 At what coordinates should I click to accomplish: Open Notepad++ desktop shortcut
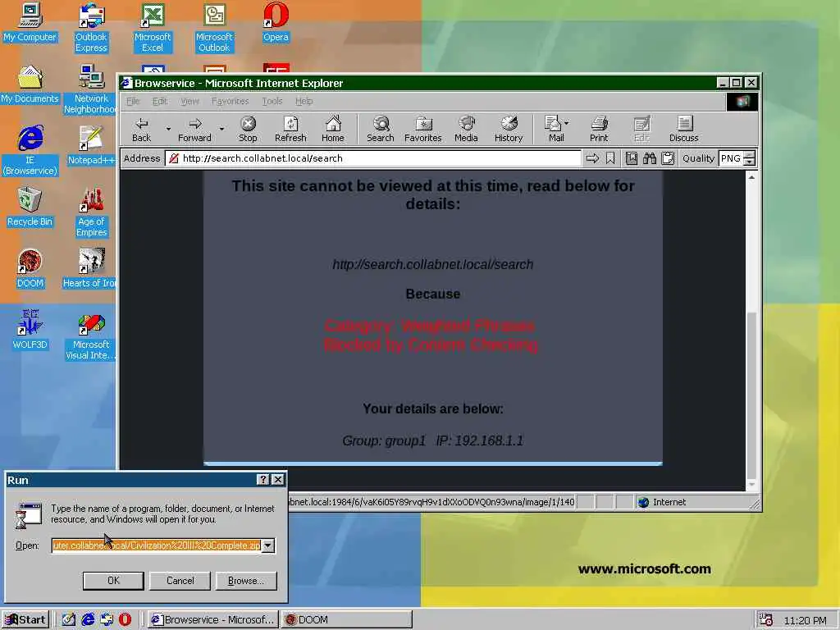point(91,146)
